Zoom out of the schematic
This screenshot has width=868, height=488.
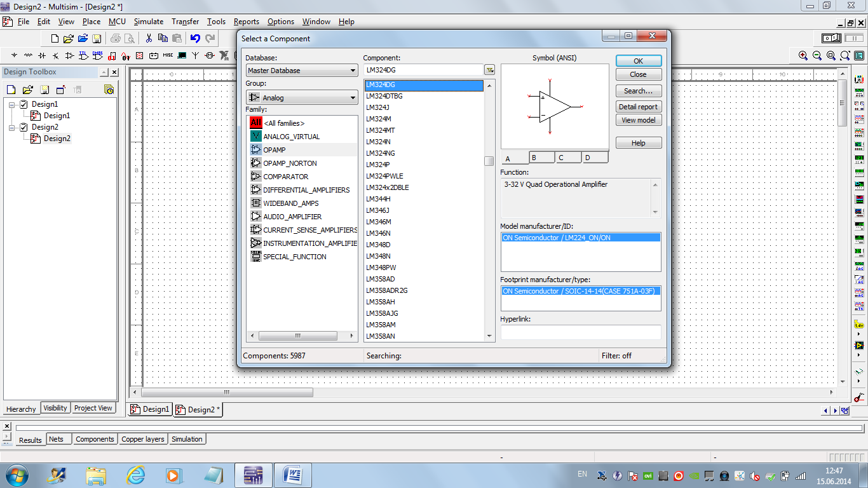(817, 56)
